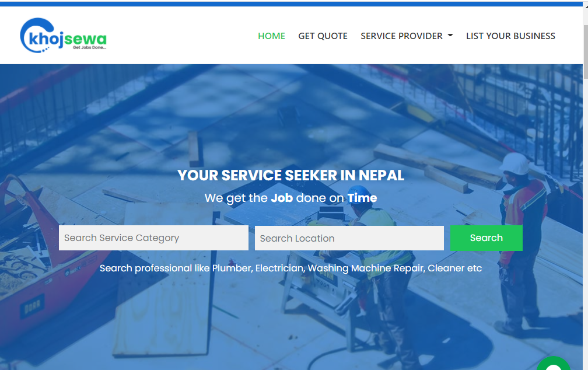Click the 'We get the Job done' tagline

(x=290, y=198)
